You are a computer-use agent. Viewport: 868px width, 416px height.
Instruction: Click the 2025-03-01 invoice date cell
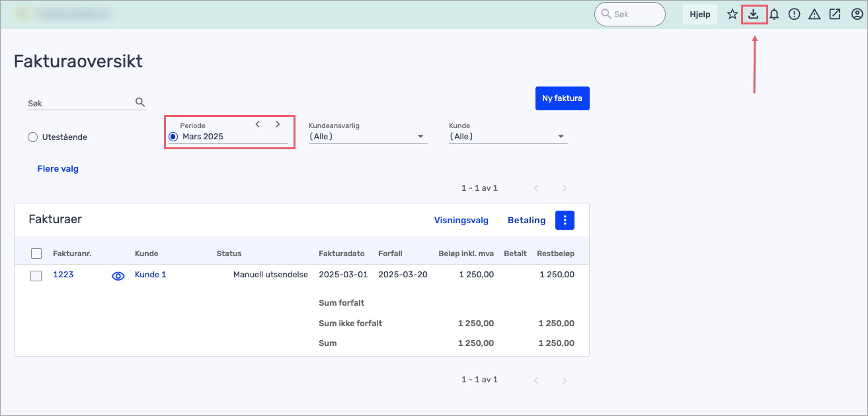tap(343, 275)
